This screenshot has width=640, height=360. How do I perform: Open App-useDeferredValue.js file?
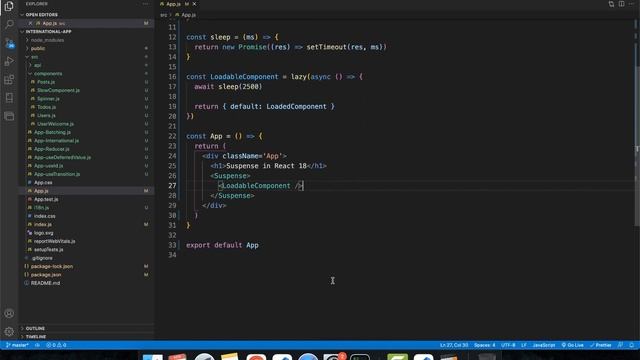coord(62,157)
